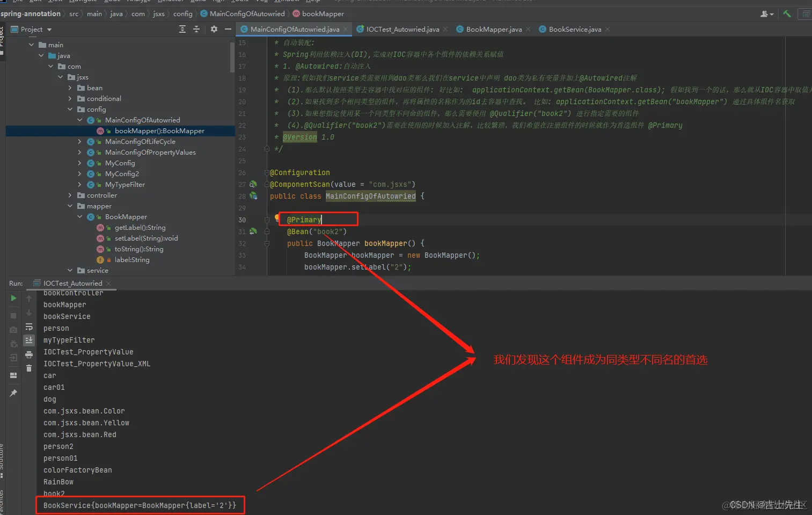The image size is (812, 515).
Task: Close the BookMapper.java editor tab
Action: pyautogui.click(x=528, y=29)
